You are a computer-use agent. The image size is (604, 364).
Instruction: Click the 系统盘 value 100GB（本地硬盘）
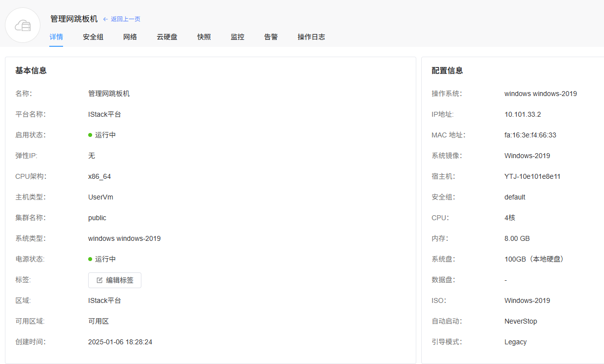pos(534,259)
